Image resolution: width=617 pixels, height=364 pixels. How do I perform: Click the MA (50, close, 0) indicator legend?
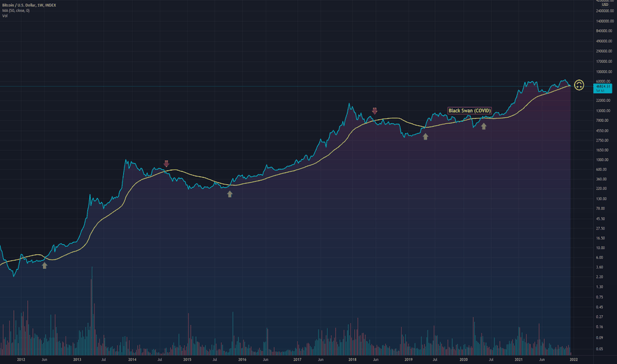point(16,11)
